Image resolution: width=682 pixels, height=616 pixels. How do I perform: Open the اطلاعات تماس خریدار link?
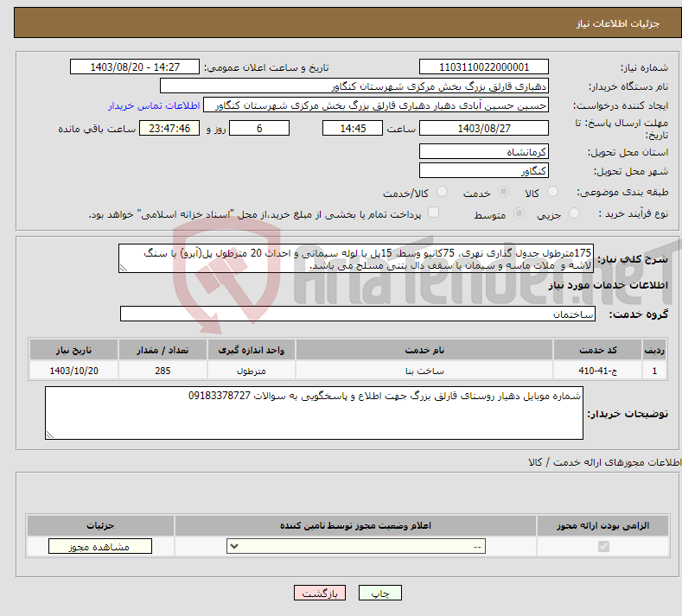pos(154,105)
